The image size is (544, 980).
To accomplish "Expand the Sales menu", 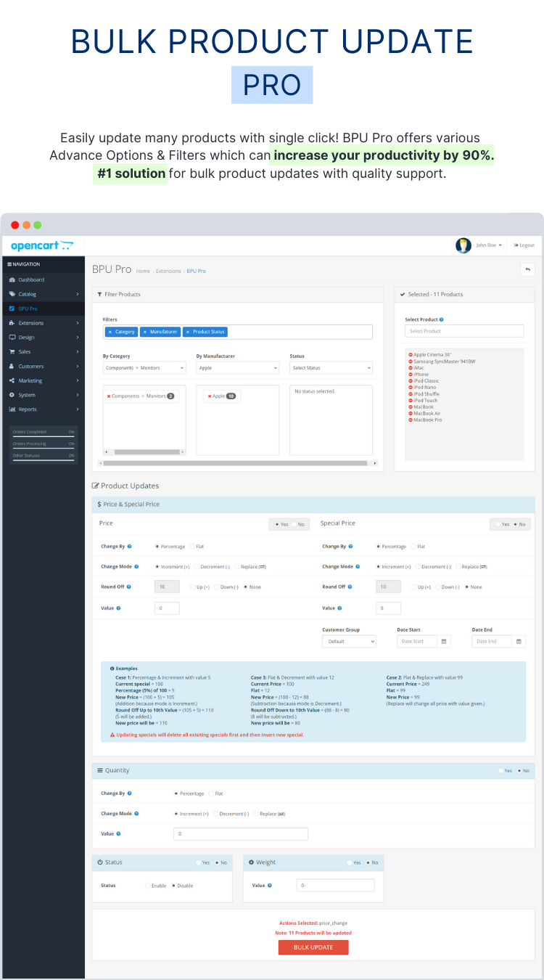I will click(44, 352).
